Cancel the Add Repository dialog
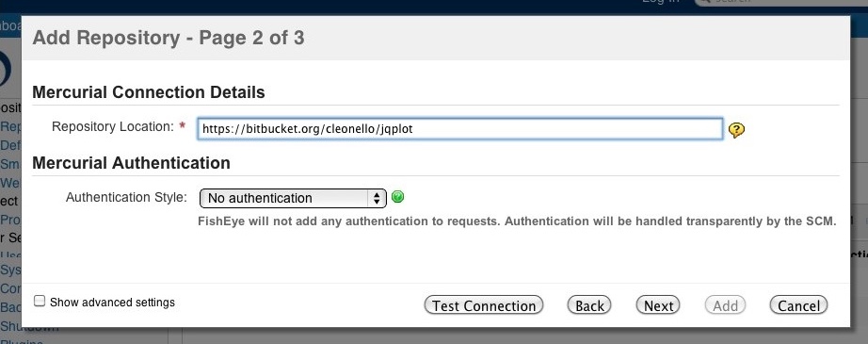This screenshot has height=344, width=868. (x=798, y=305)
